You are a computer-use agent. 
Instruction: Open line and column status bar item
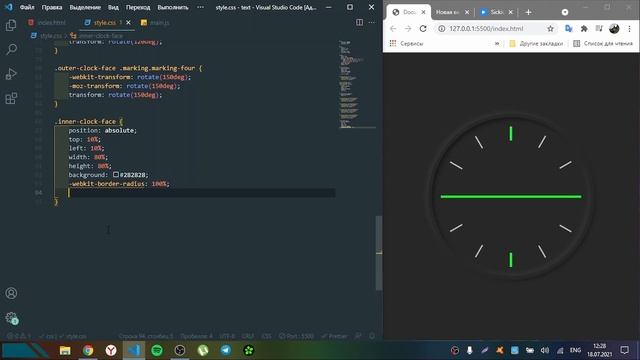146,336
